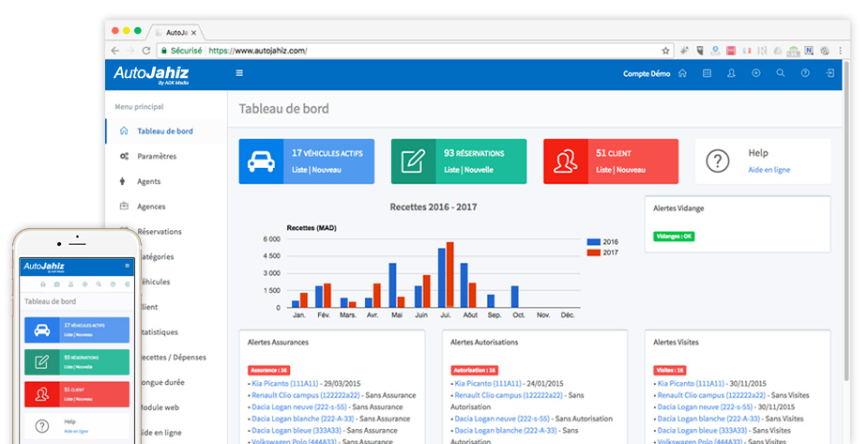This screenshot has height=444, width=868.
Task: Click Liste on the red Client card
Action: pos(604,170)
